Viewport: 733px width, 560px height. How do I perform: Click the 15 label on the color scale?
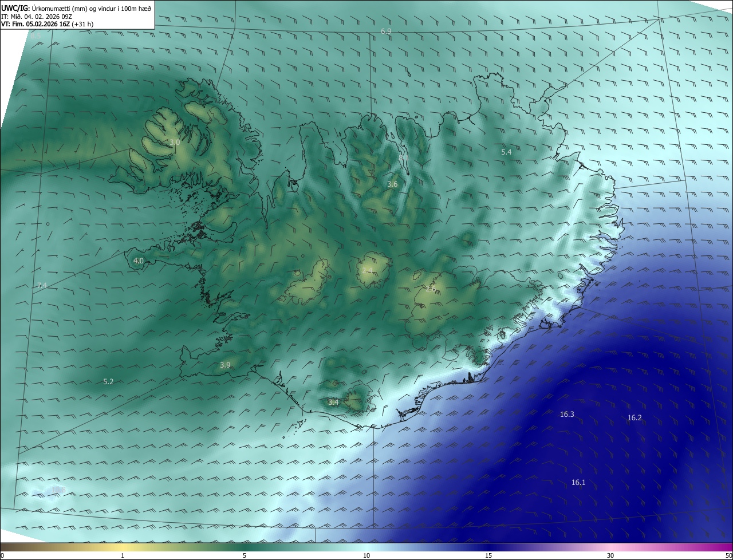pos(488,555)
